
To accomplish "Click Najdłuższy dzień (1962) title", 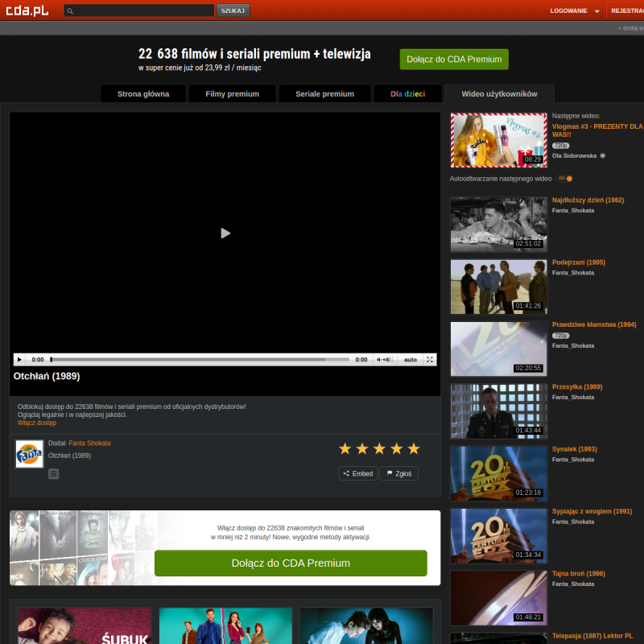I will pyautogui.click(x=588, y=200).
